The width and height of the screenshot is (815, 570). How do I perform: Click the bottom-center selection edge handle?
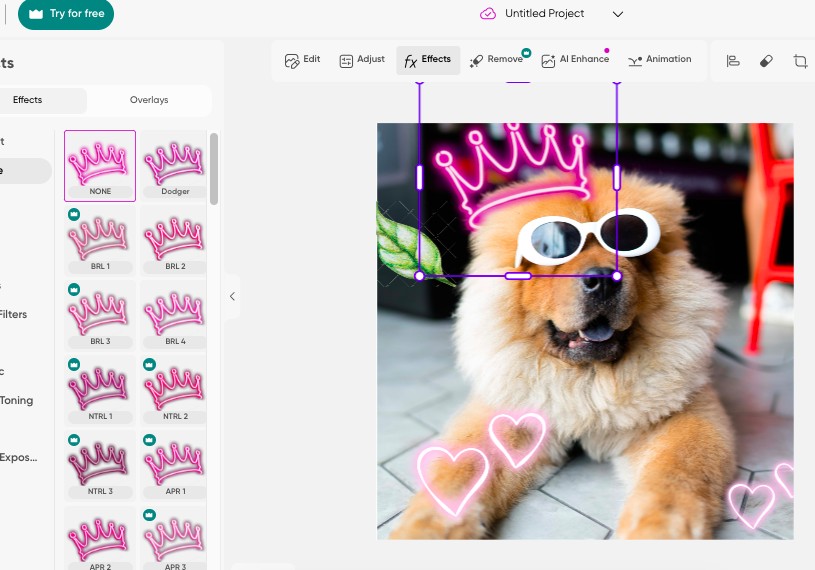click(518, 276)
